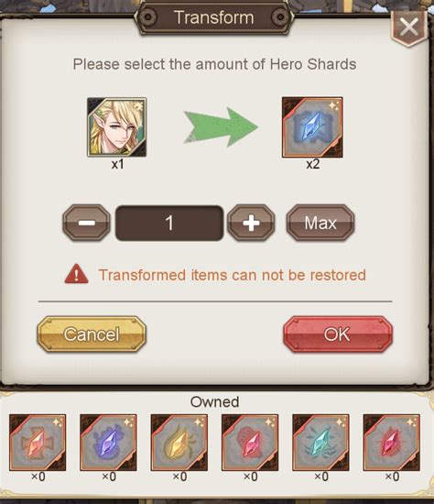Decrease shard amount with minus button

point(86,223)
